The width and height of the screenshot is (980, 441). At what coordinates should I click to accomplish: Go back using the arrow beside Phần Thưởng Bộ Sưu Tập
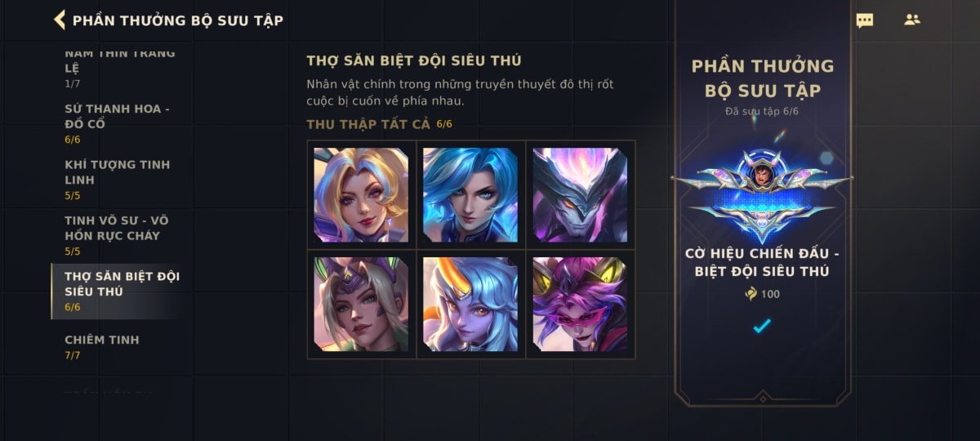point(60,20)
